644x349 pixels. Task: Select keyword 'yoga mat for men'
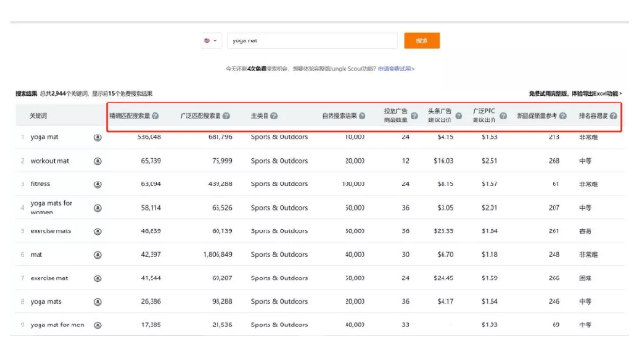[x=57, y=325]
